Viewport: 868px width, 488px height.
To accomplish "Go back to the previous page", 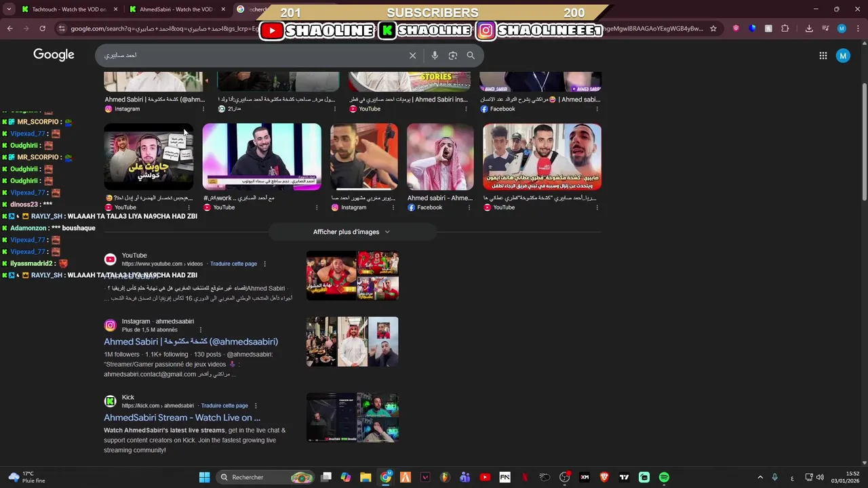I will click(x=9, y=28).
